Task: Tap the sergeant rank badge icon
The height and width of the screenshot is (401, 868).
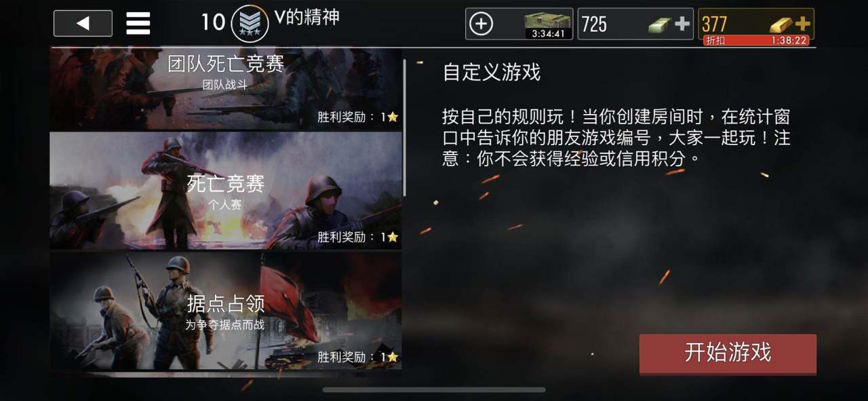Action: [250, 24]
